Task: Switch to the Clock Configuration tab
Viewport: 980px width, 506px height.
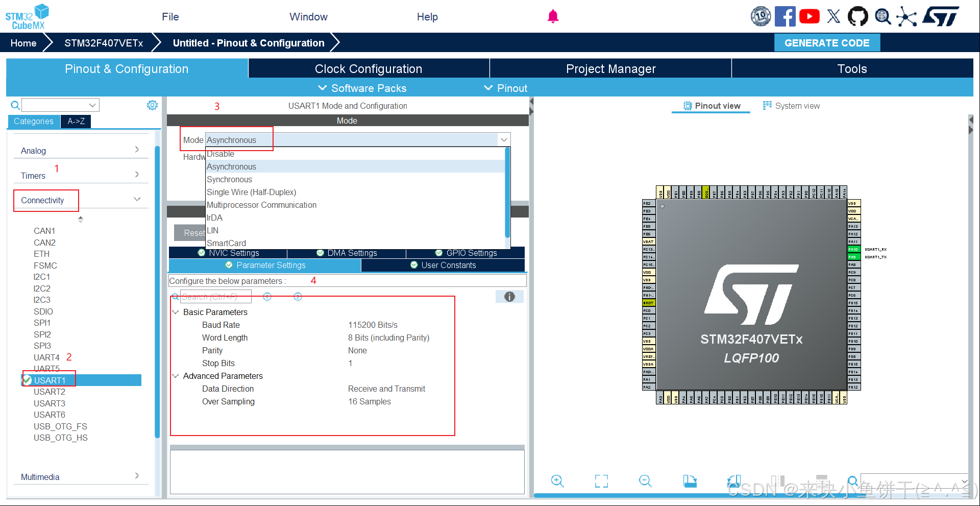Action: click(x=369, y=68)
